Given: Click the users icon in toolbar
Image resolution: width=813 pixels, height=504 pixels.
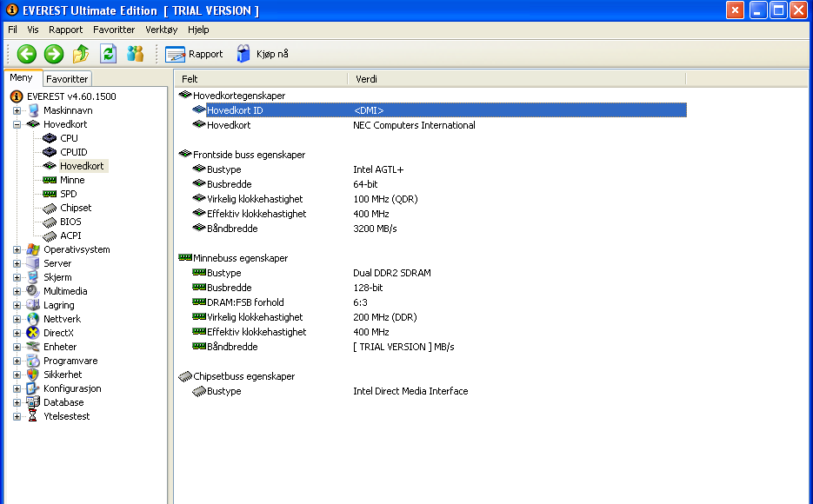Looking at the screenshot, I should click(x=135, y=54).
